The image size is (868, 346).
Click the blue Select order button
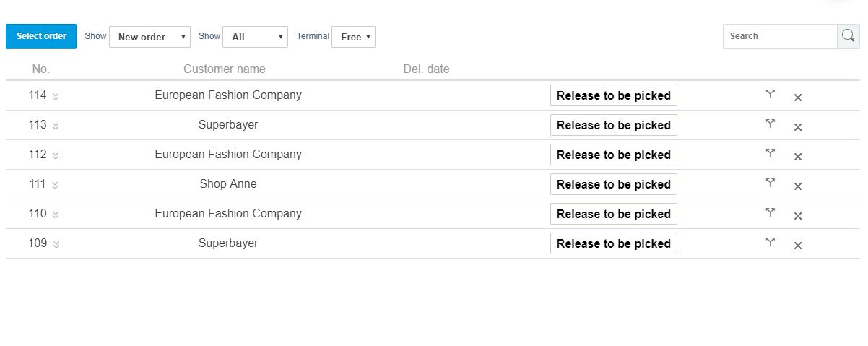pos(41,36)
